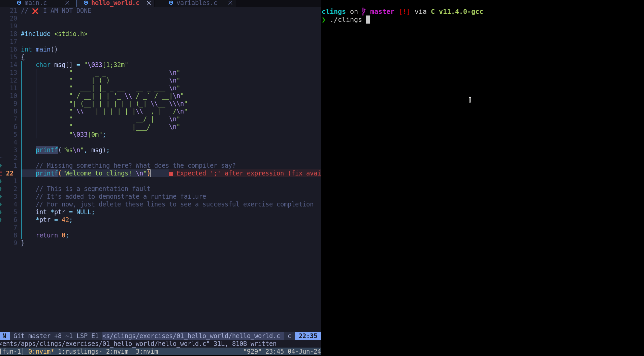The height and width of the screenshot is (356, 644).
Task: Click the #include <stdio.h> line
Action: click(x=54, y=34)
